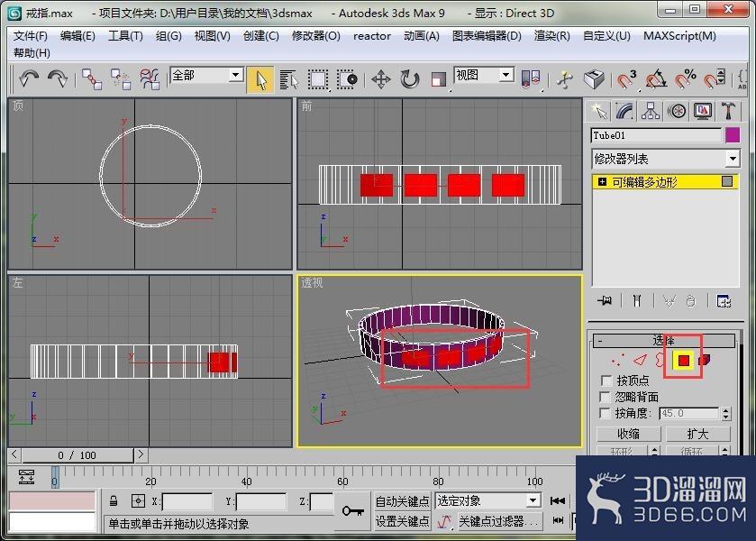Open the reactor menu
The height and width of the screenshot is (541, 756).
[x=372, y=36]
